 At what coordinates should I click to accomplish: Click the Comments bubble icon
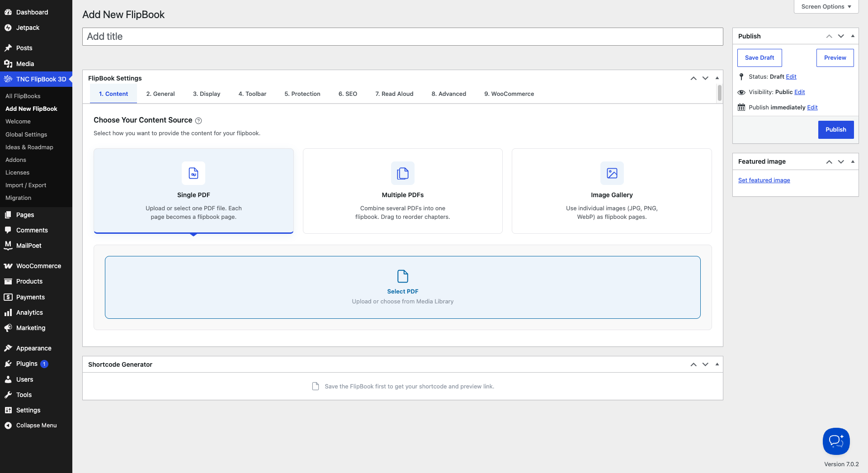pyautogui.click(x=8, y=230)
